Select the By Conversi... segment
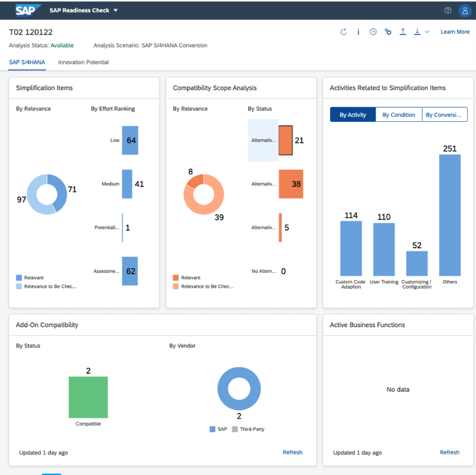The height and width of the screenshot is (475, 476). pyautogui.click(x=445, y=115)
